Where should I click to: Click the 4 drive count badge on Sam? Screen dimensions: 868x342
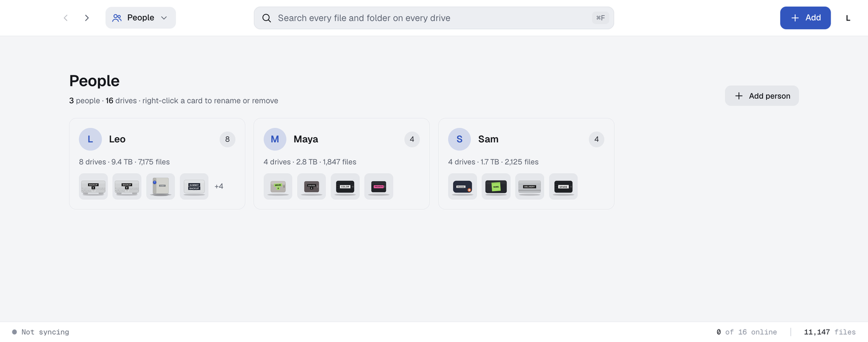click(x=596, y=139)
